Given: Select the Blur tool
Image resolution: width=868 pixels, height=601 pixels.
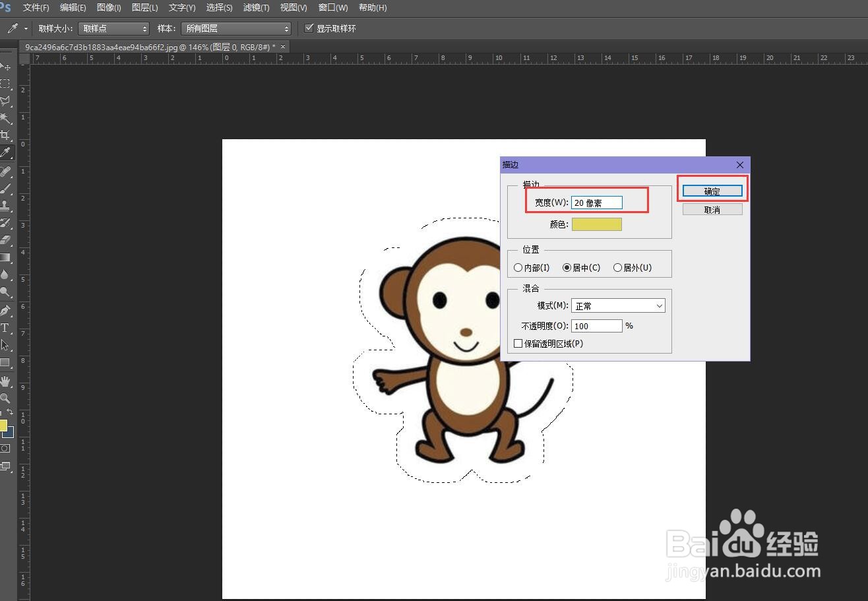Looking at the screenshot, I should pos(5,274).
